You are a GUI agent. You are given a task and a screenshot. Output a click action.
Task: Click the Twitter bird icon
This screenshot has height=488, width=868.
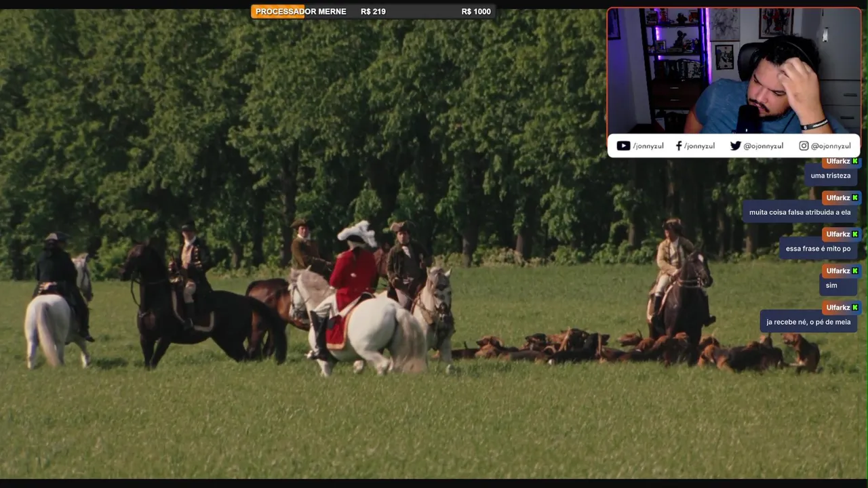point(735,146)
